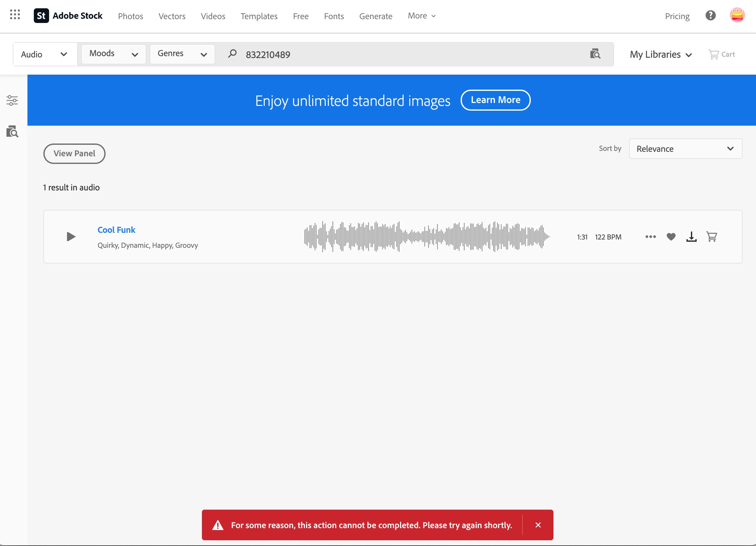Screen dimensions: 756x546
Task: Open the filters sidebar icon
Action: coord(12,100)
